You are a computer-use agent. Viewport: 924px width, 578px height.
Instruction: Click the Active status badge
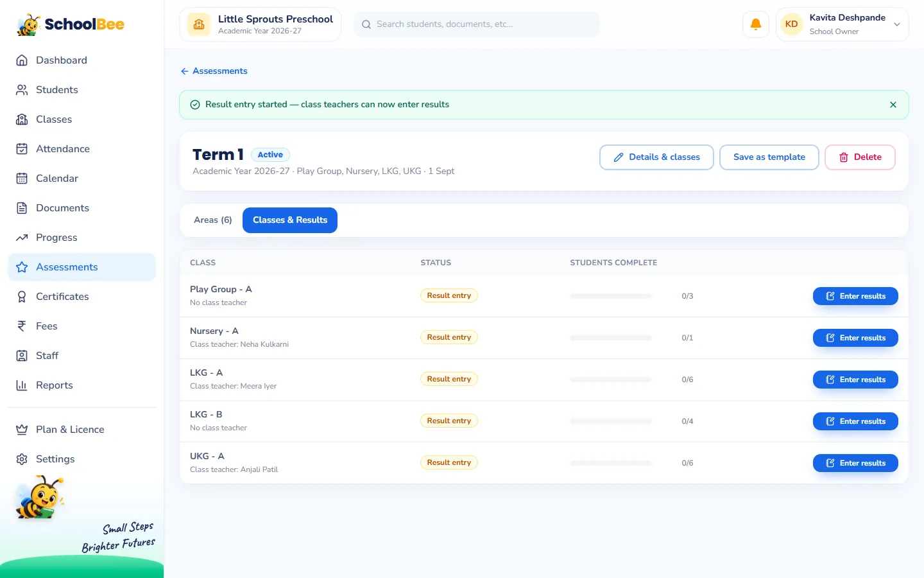click(270, 155)
